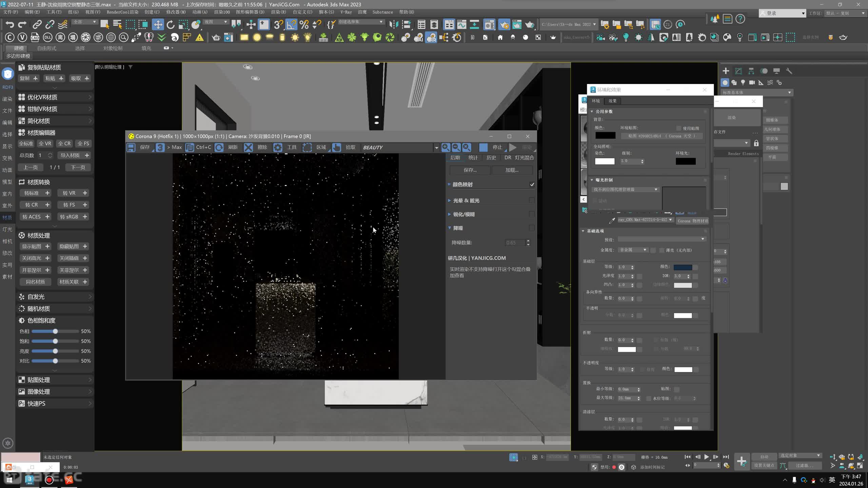Click the help question mark icon

coord(740,19)
